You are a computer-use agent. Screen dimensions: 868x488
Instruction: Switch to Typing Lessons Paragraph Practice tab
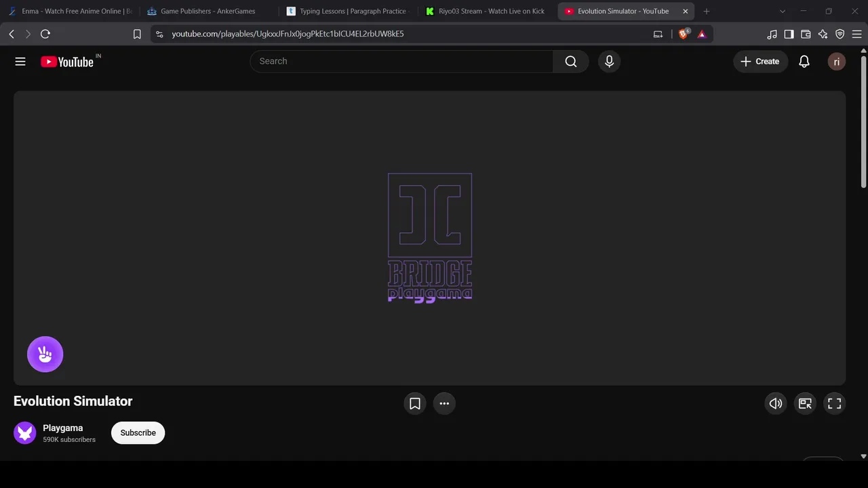pos(347,12)
